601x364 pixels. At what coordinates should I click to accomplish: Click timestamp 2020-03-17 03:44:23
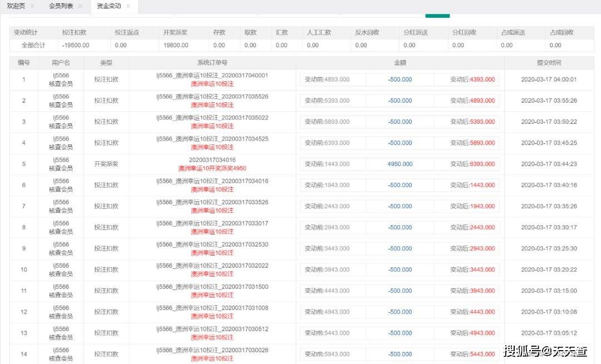549,164
